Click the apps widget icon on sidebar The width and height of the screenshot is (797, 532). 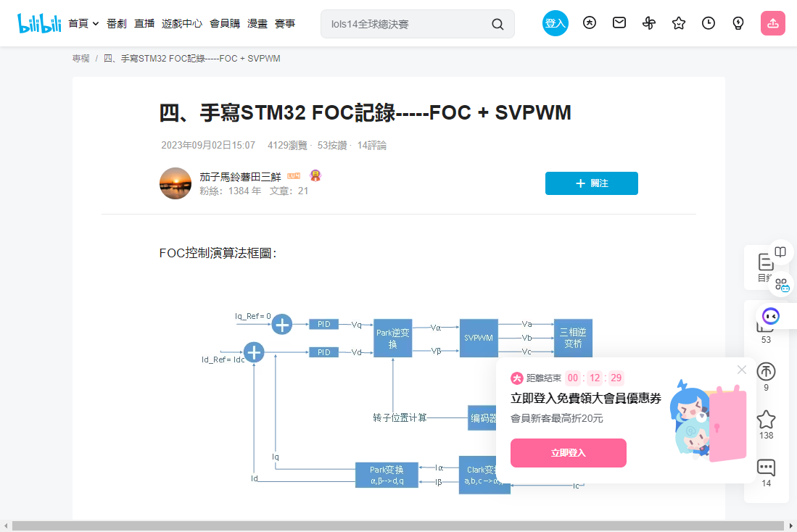782,285
